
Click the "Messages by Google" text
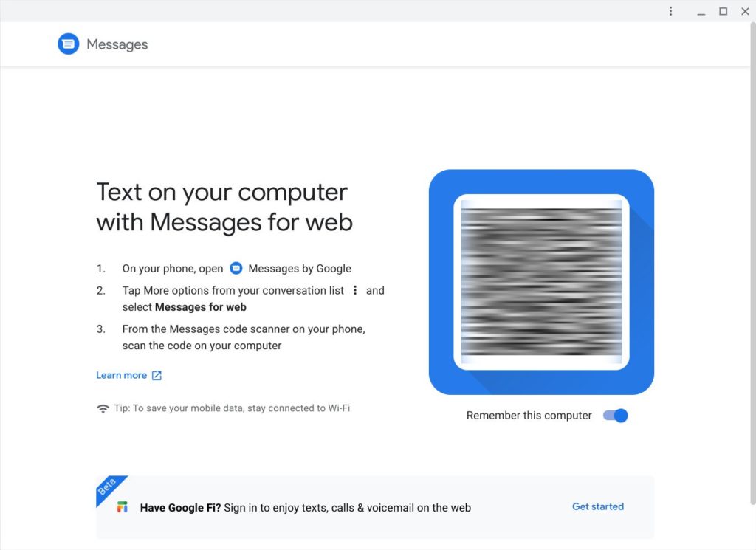coord(300,269)
